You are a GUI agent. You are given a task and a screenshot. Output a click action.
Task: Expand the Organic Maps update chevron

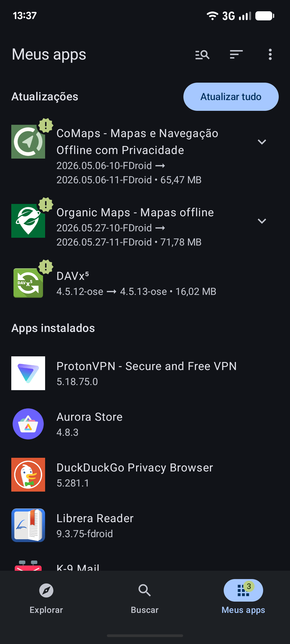click(x=262, y=221)
